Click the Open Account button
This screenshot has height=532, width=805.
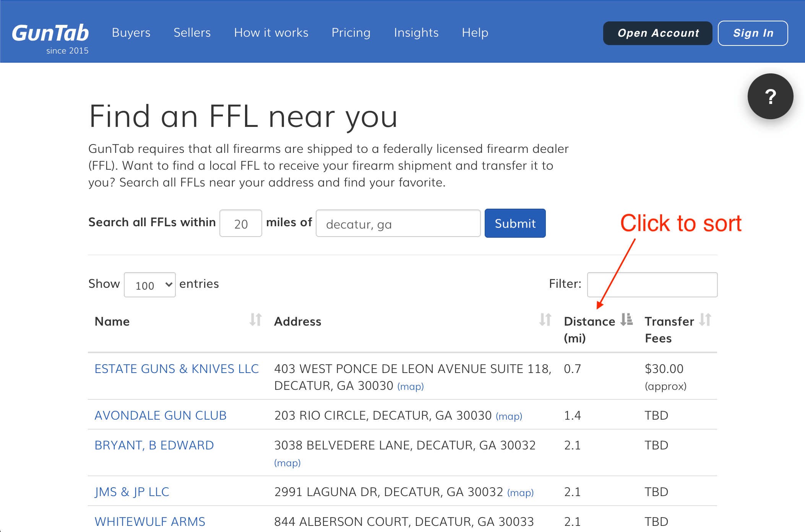tap(658, 33)
